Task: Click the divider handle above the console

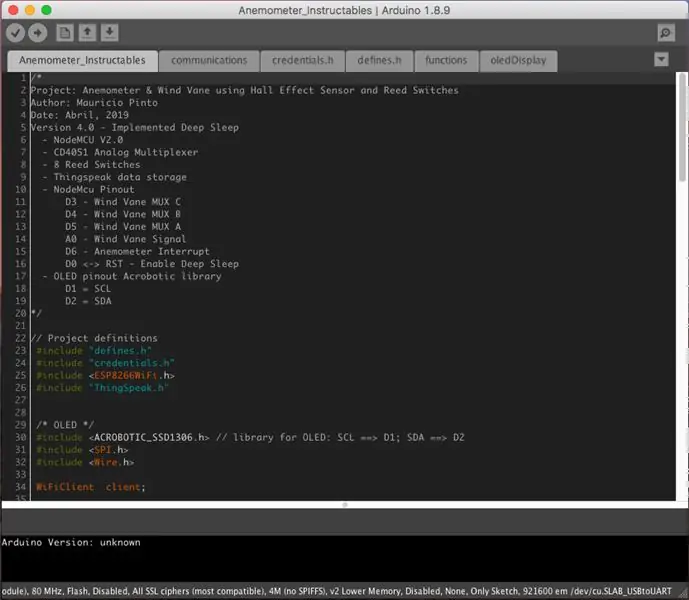Action: pyautogui.click(x=345, y=505)
